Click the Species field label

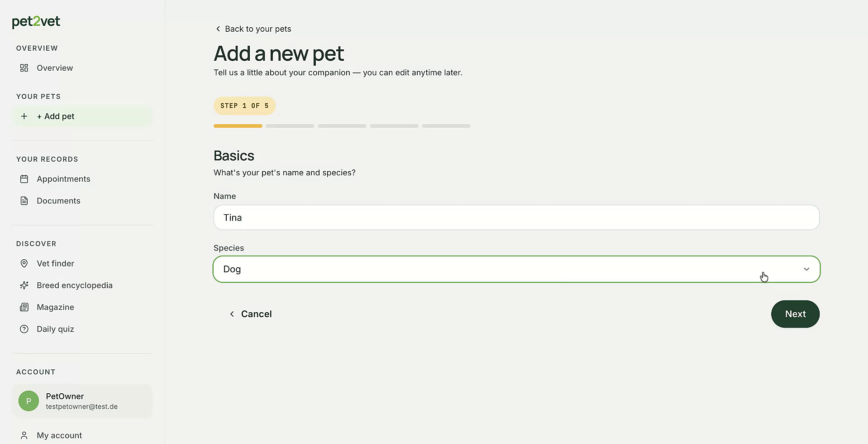(229, 248)
